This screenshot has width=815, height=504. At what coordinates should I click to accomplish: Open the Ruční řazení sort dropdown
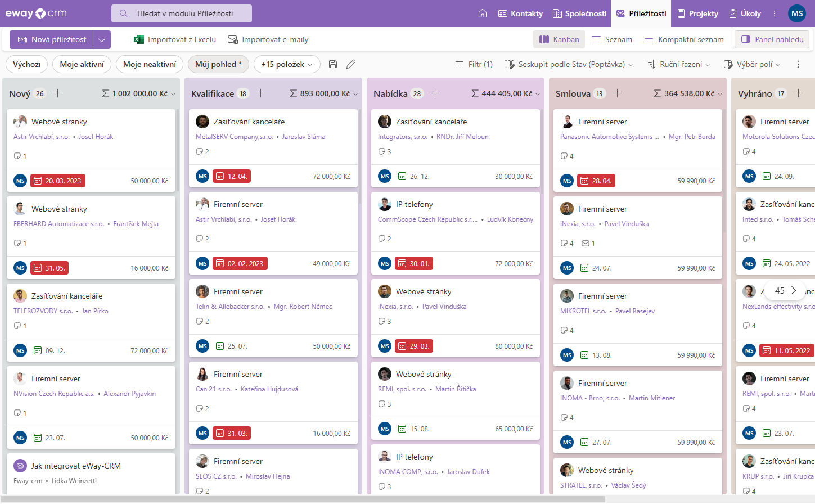[678, 64]
